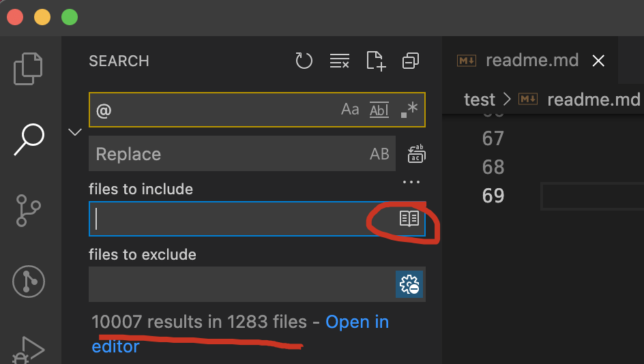Open the Git Graph circular icon
The height and width of the screenshot is (364, 644).
coord(29,282)
